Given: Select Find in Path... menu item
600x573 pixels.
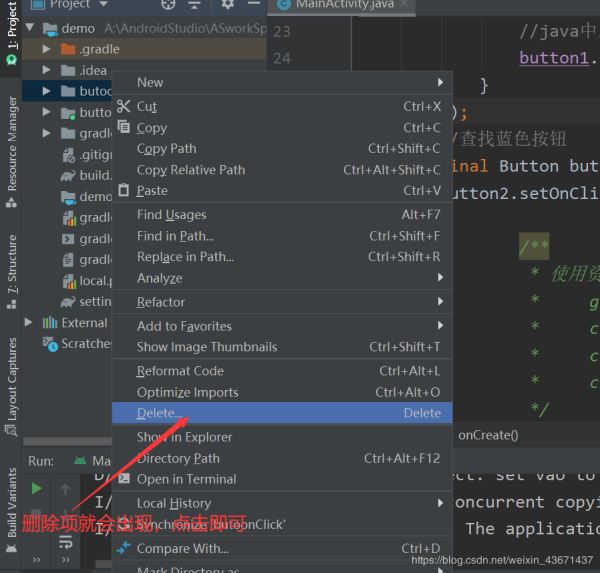Looking at the screenshot, I should click(x=282, y=236).
